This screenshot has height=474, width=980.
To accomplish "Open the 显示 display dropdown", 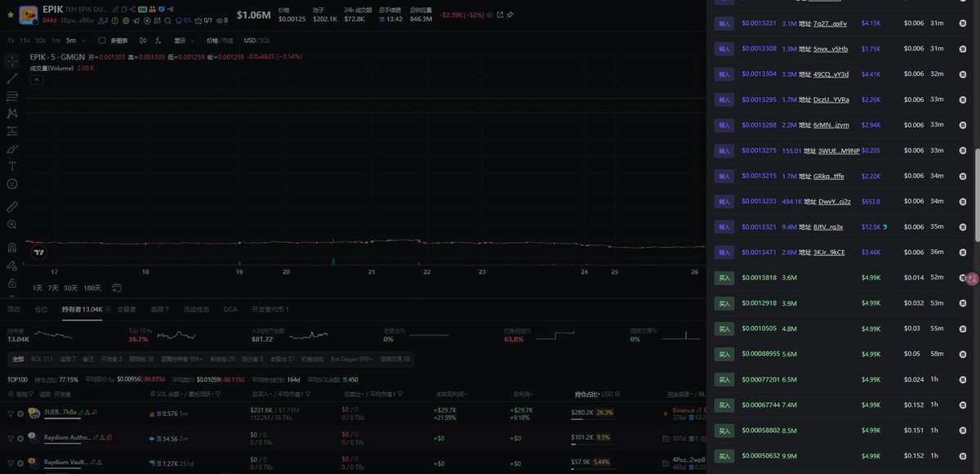I will 185,40.
